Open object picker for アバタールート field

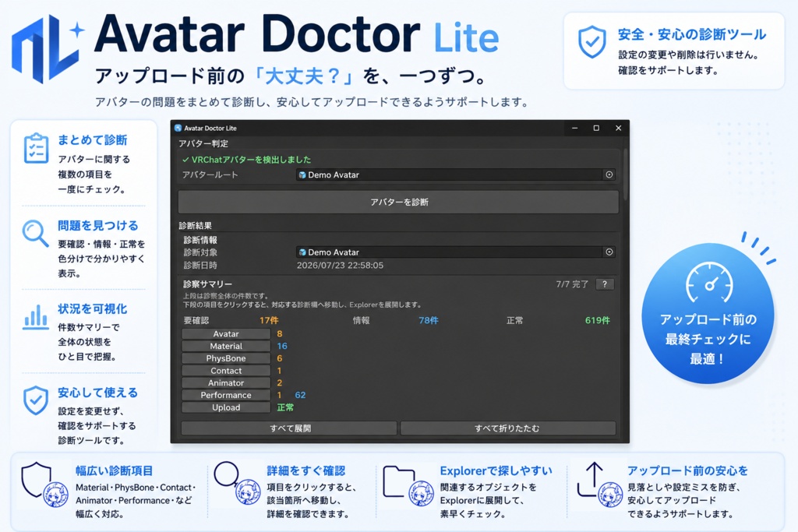[x=609, y=174]
